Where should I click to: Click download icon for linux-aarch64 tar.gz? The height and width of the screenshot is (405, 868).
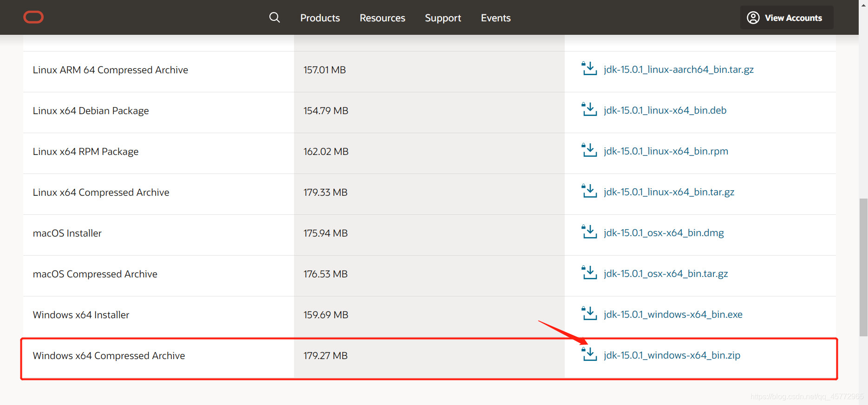point(589,69)
